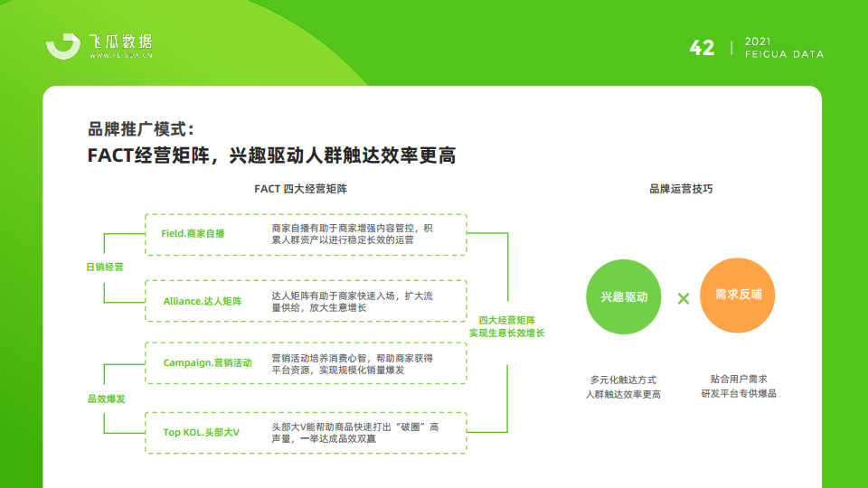Click the green 兴趣驱动 circle
The width and height of the screenshot is (868, 488).
coord(623,297)
